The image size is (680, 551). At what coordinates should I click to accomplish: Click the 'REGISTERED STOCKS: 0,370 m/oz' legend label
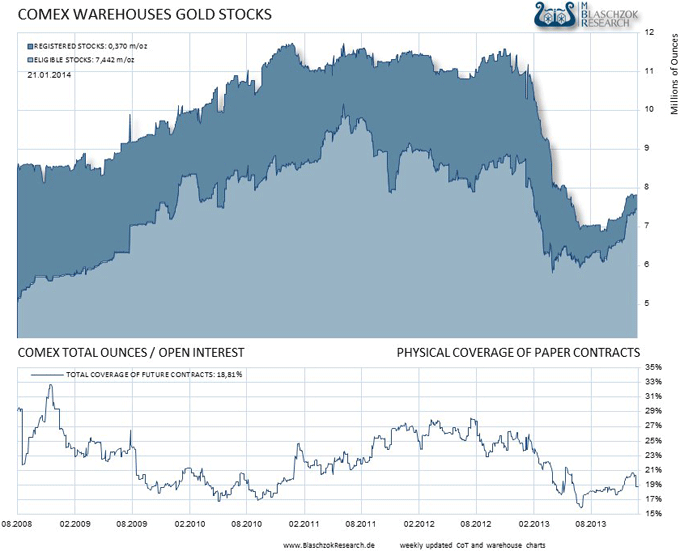tap(90, 46)
